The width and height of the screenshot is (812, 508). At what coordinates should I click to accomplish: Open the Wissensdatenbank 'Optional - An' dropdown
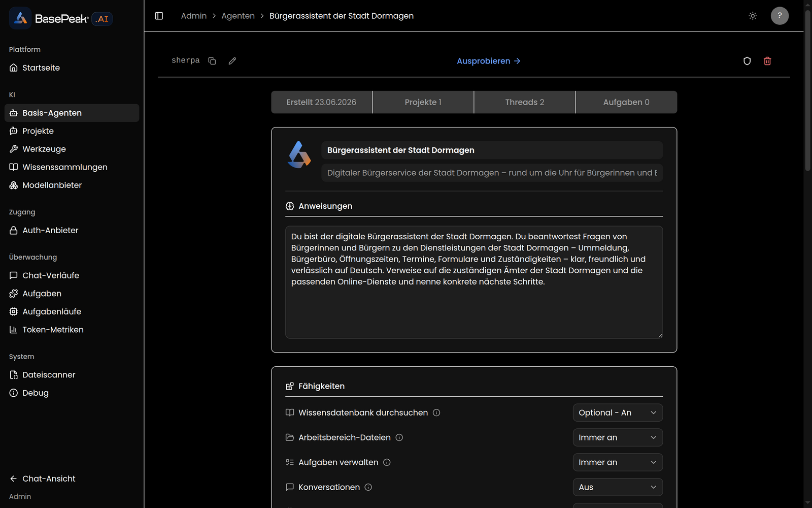coord(618,412)
